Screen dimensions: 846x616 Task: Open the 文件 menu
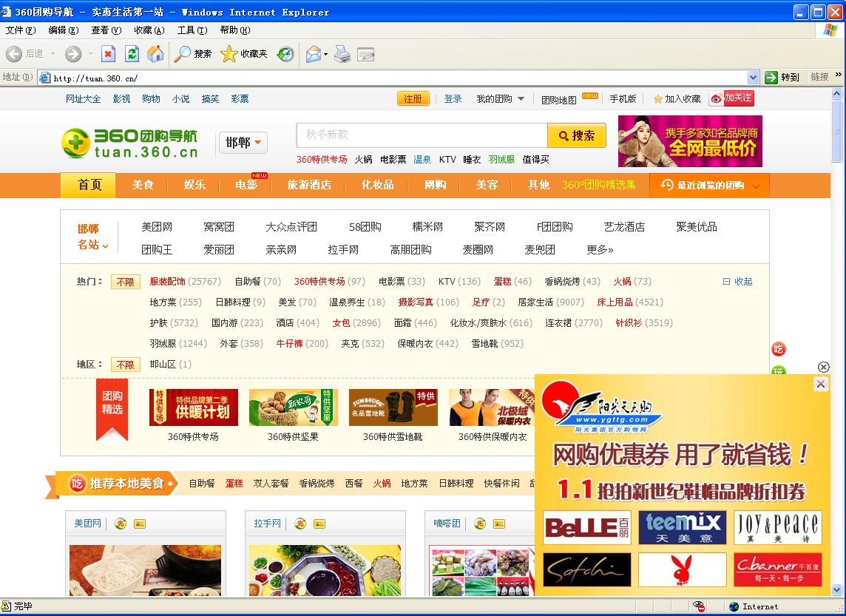21,30
